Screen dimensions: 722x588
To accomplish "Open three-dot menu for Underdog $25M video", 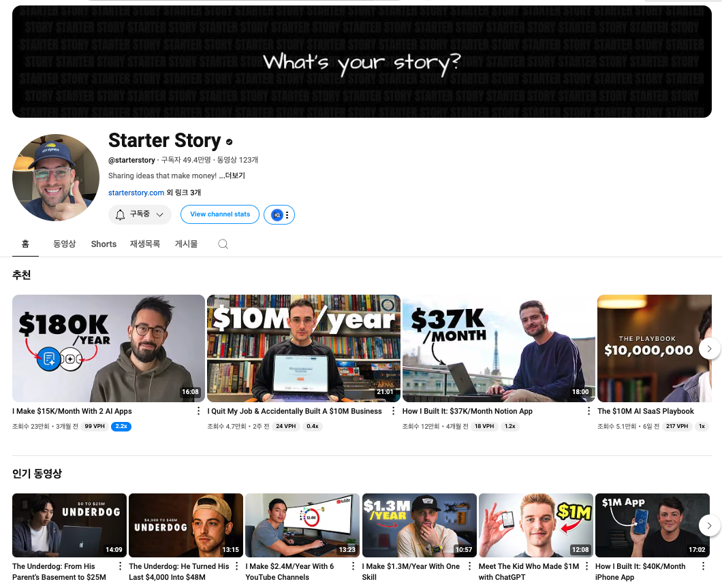I will (120, 566).
